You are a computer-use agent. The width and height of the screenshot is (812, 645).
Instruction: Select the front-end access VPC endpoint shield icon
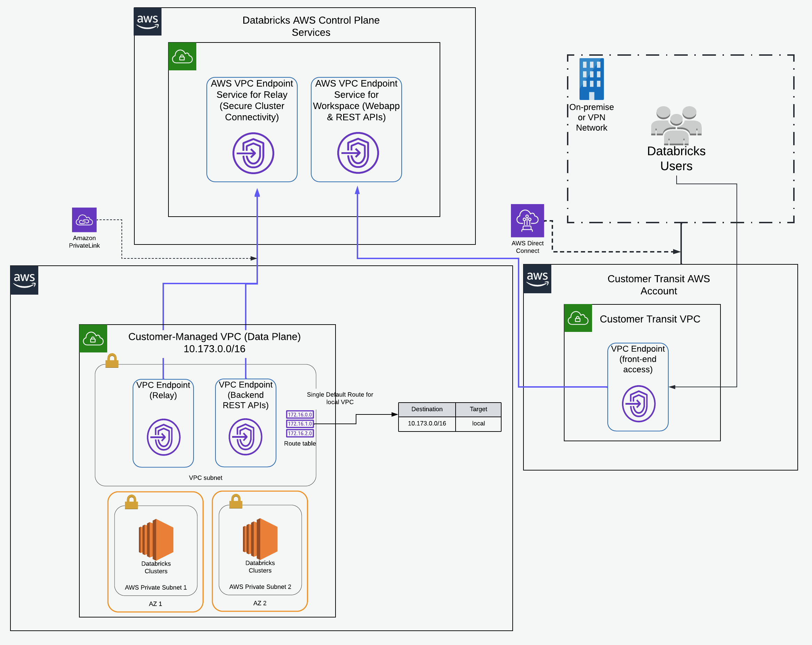[x=638, y=403]
